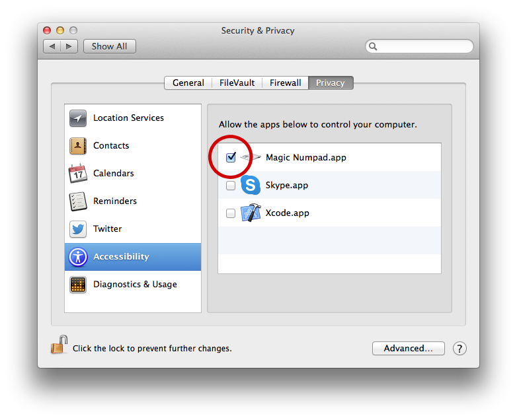Switch to the FileVault tab

pos(237,83)
